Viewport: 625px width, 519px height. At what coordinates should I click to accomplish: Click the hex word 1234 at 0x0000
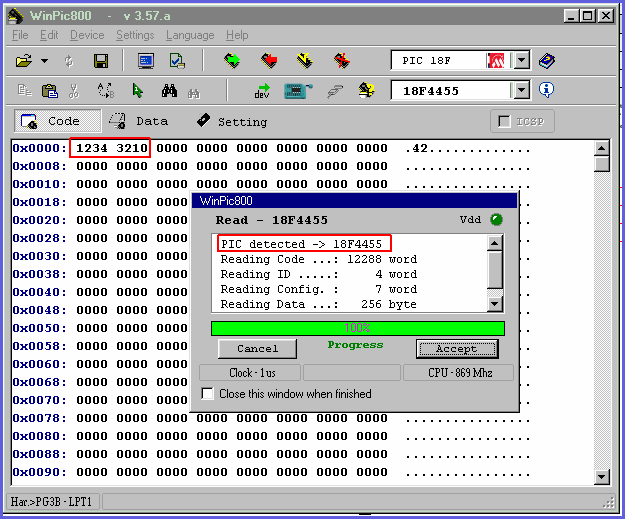pyautogui.click(x=92, y=148)
